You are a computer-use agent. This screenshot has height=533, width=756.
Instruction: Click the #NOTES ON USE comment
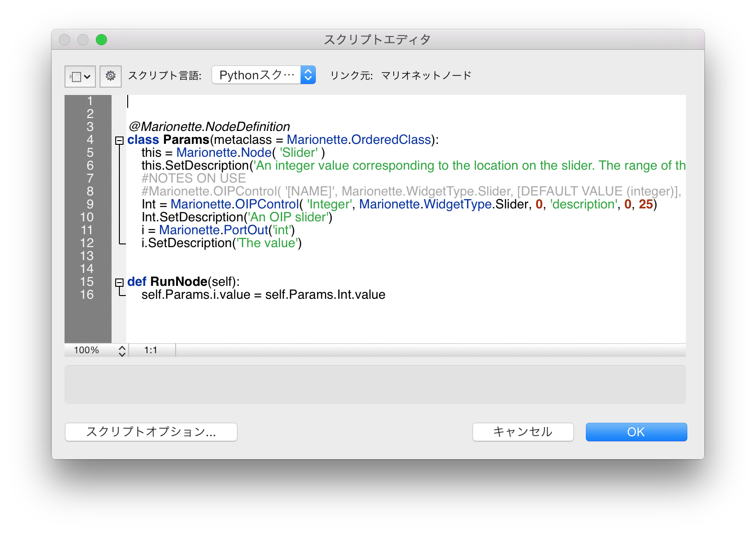coord(194,178)
